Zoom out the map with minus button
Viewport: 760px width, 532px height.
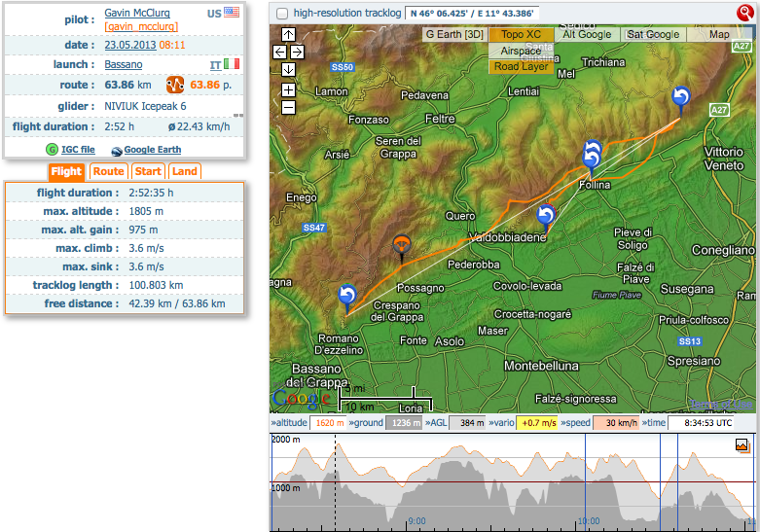[x=288, y=107]
